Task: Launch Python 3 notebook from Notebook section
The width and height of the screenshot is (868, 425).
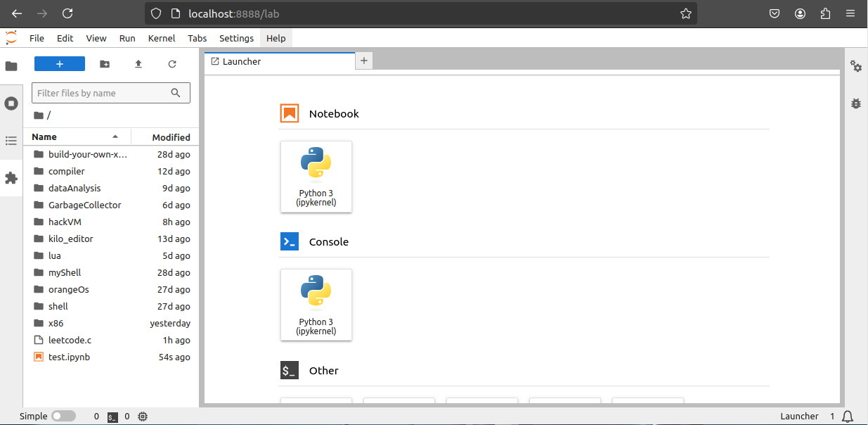Action: (316, 177)
